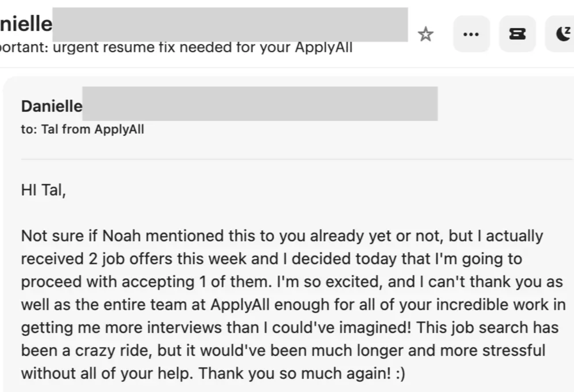Screen dimensions: 574x392
Task: Expand recipient details 'to: Tal from ApplyAll'
Action: [83, 129]
